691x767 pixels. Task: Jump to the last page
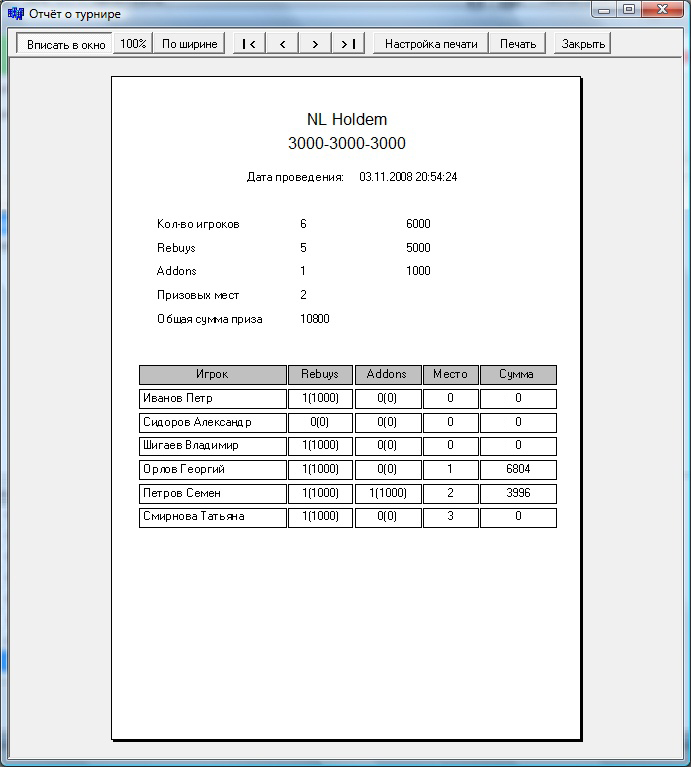tap(349, 44)
